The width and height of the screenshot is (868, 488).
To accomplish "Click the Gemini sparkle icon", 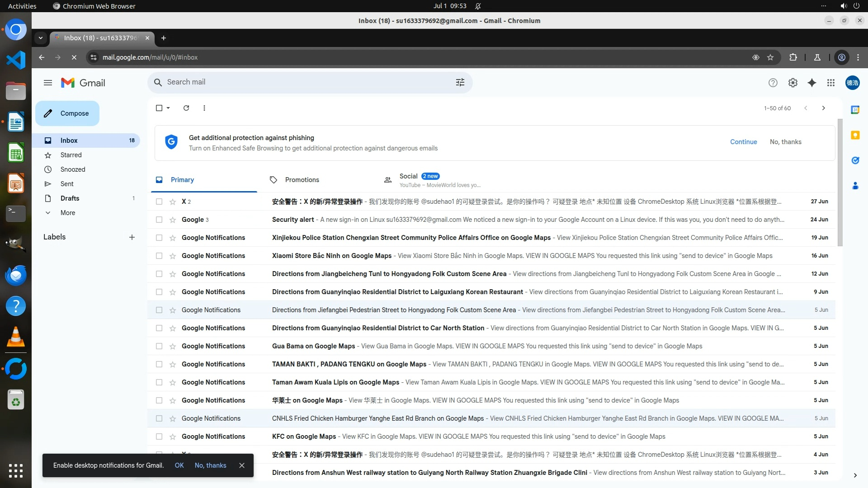I will click(x=812, y=83).
